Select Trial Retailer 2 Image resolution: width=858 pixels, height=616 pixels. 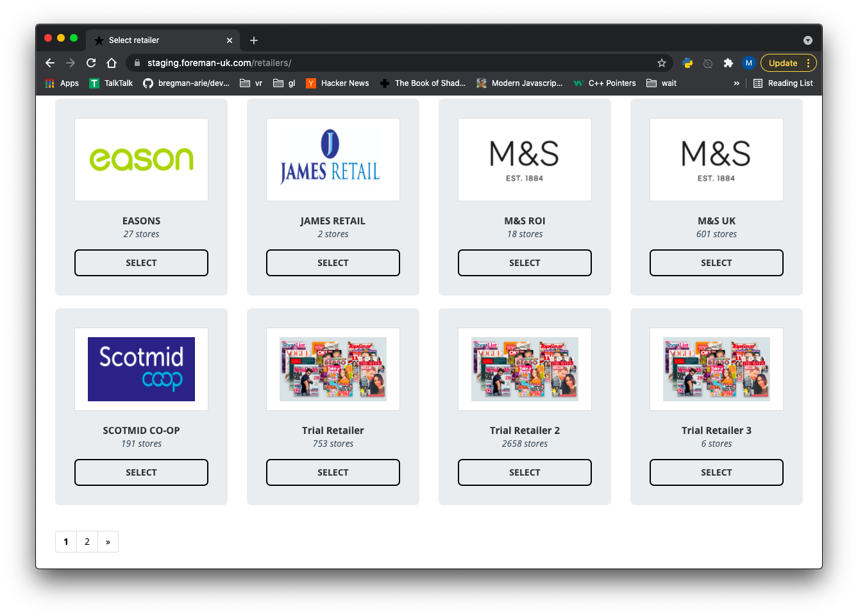coord(525,472)
